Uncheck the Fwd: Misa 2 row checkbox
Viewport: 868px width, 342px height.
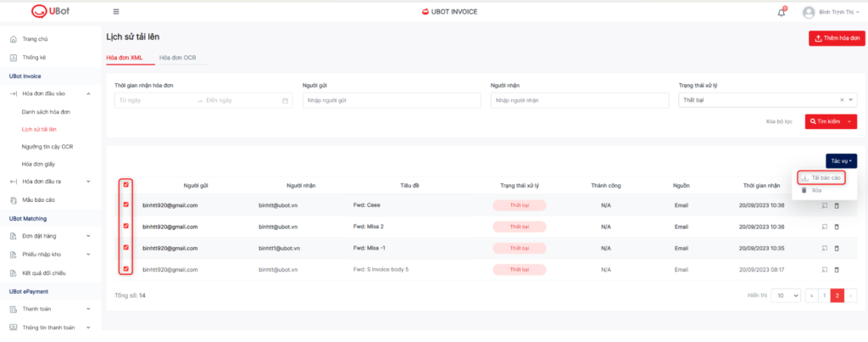click(126, 226)
